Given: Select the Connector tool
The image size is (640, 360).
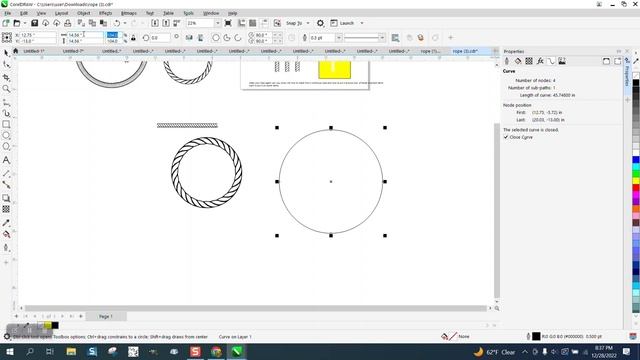Looking at the screenshot, I should (6, 184).
